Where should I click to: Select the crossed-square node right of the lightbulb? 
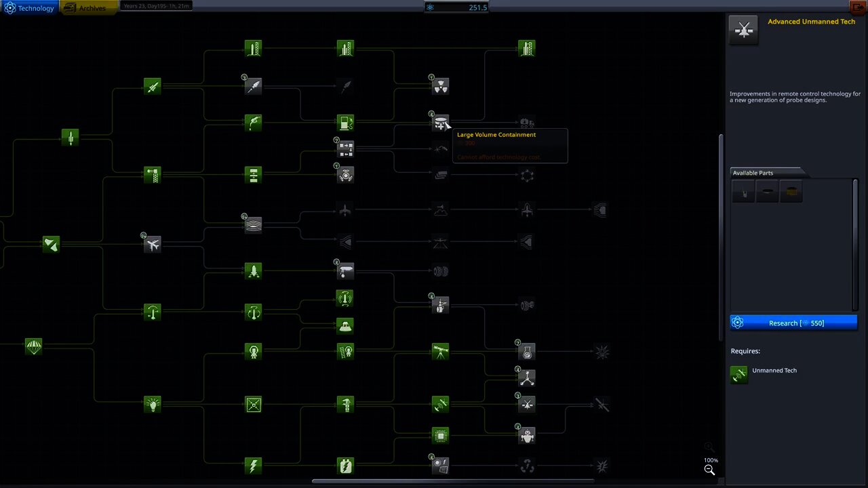253,405
